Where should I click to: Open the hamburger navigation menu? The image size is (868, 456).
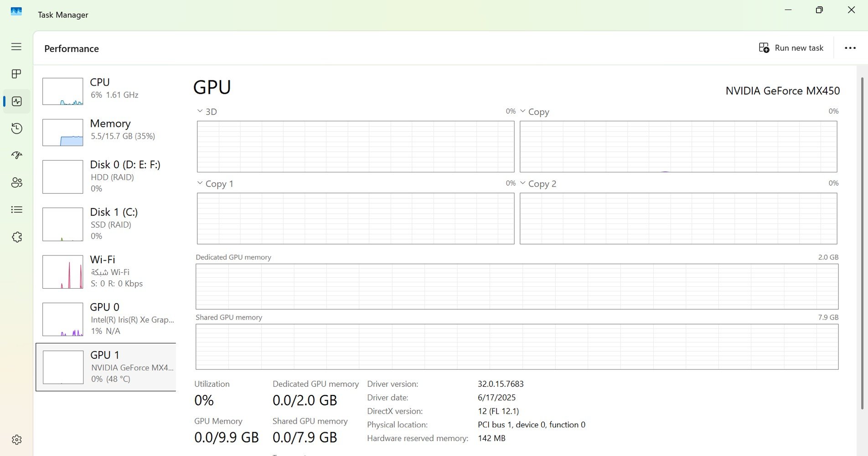[16, 47]
